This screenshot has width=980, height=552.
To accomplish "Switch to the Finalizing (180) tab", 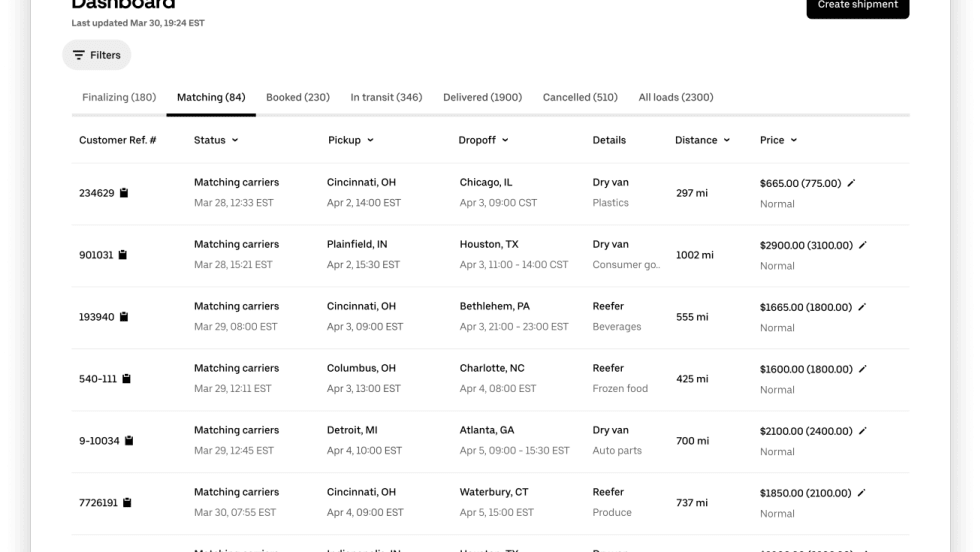I will pos(118,98).
